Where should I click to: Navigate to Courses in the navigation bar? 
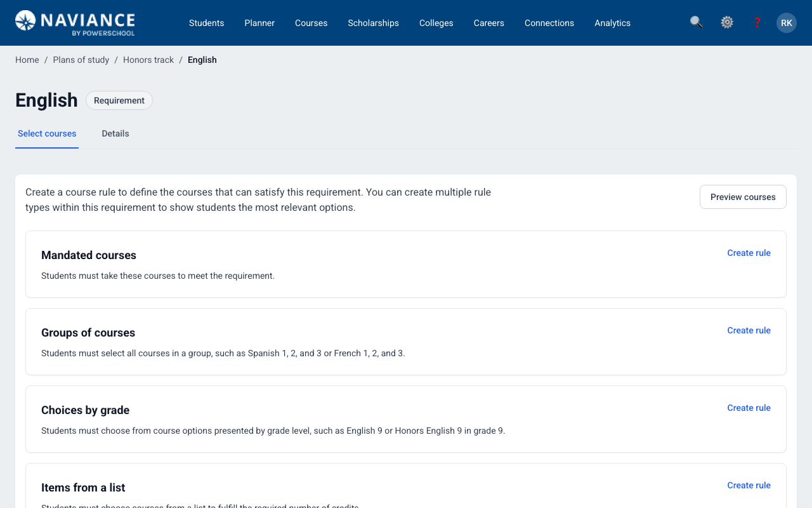[x=311, y=23]
